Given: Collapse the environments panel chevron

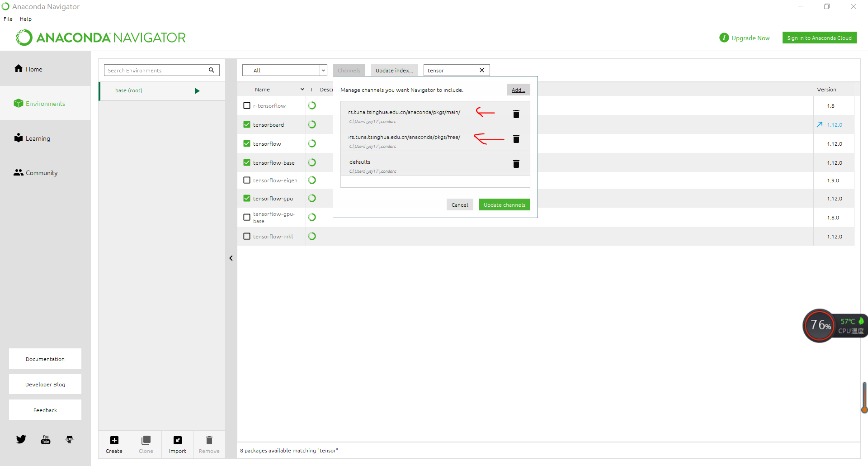Looking at the screenshot, I should pos(231,258).
